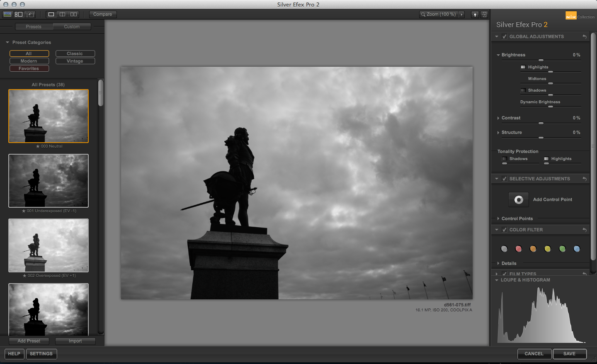Click SAVE to apply changes
Viewport: 597px width, 364px height.
pyautogui.click(x=570, y=354)
